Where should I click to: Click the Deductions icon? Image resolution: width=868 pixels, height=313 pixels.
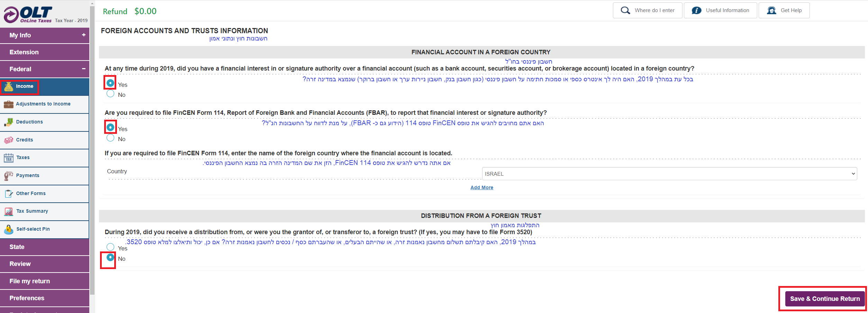(x=9, y=122)
